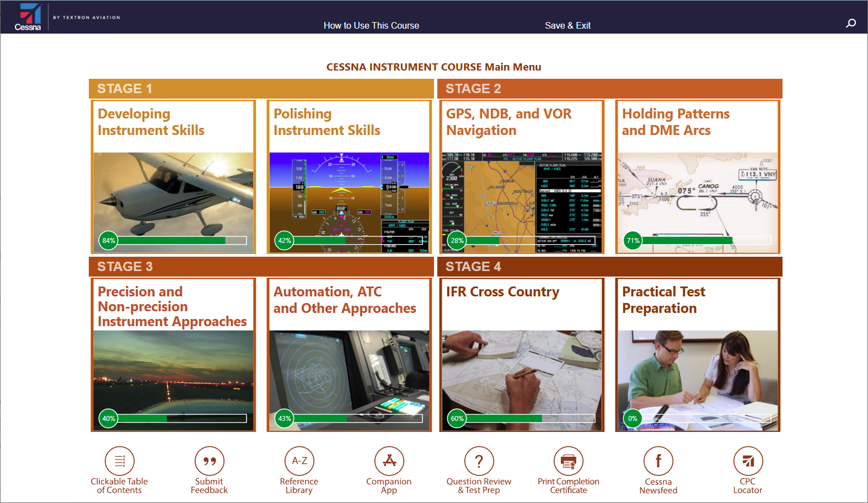This screenshot has height=503, width=868.
Task: Click the Print Completion Certificate icon
Action: 569,461
